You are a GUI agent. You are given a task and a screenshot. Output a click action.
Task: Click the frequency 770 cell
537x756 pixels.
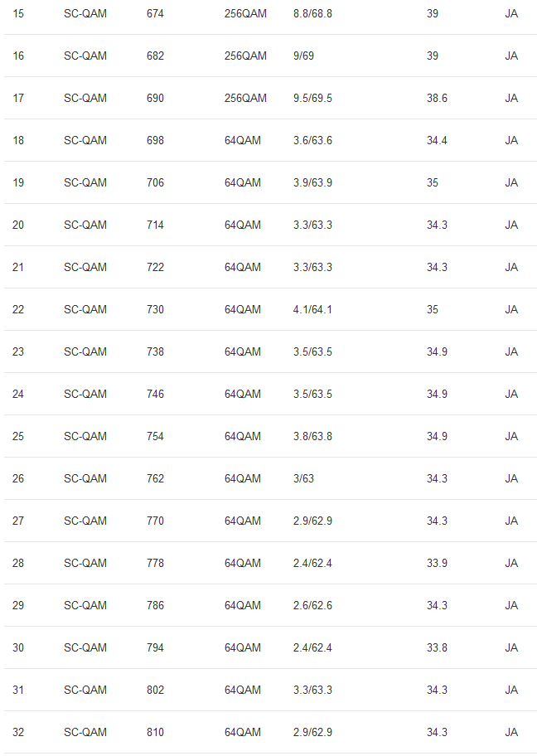[155, 521]
